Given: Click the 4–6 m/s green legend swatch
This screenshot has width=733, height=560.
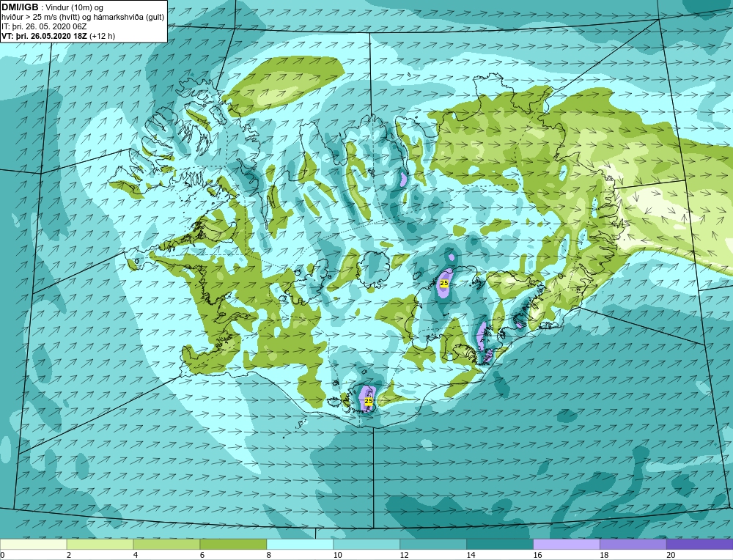Looking at the screenshot, I should tap(166, 544).
